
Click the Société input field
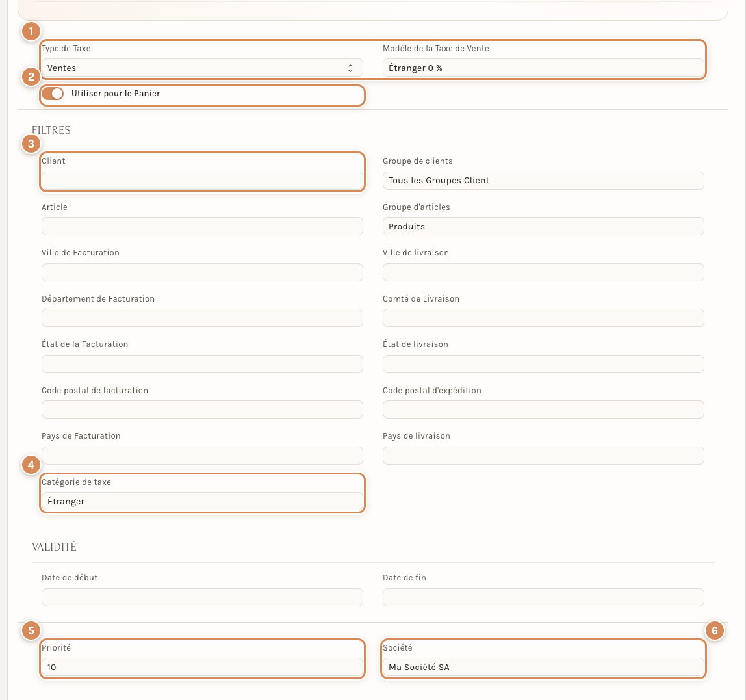543,667
